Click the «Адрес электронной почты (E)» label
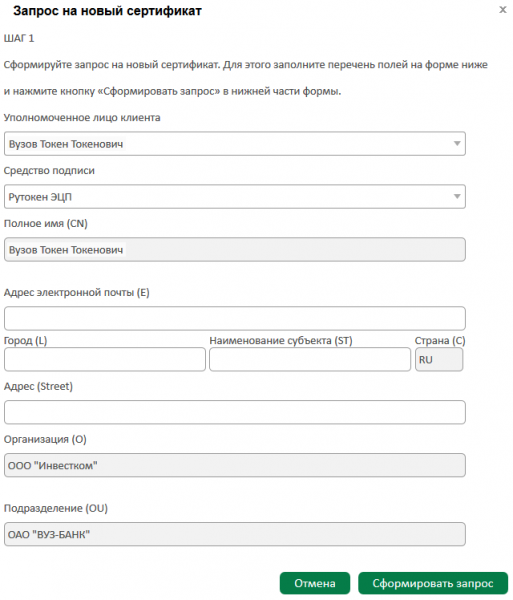The image size is (513, 600). click(77, 293)
